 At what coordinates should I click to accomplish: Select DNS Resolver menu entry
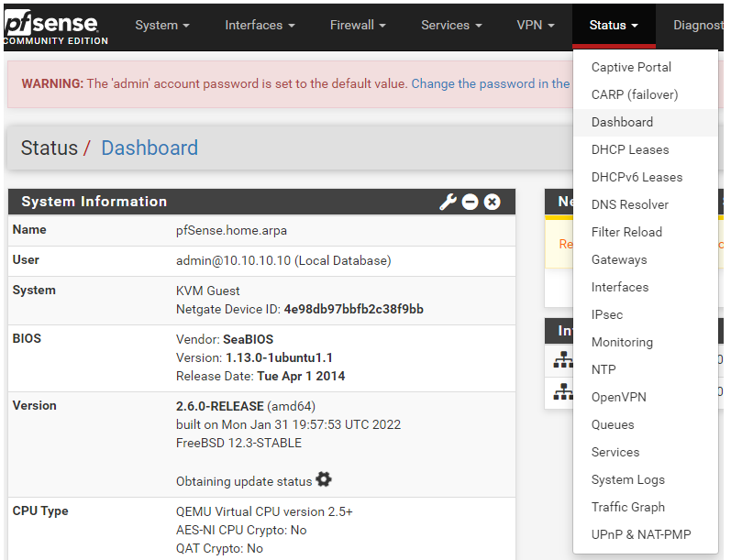click(x=645, y=204)
